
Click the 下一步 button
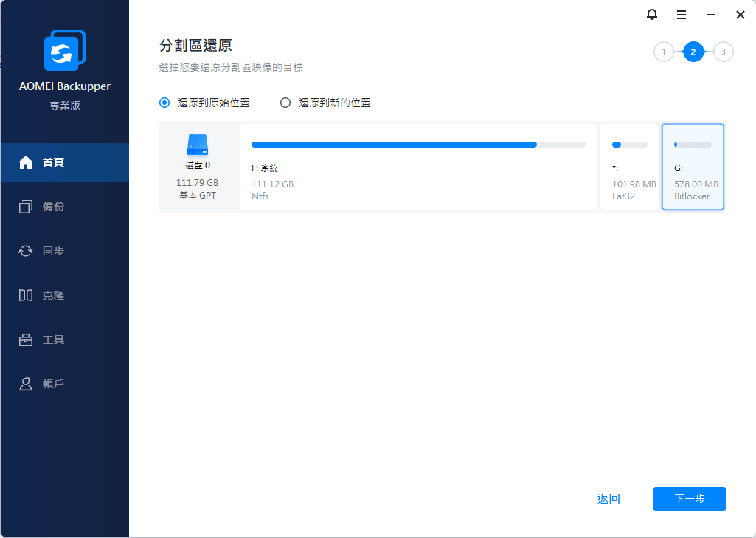pyautogui.click(x=690, y=499)
